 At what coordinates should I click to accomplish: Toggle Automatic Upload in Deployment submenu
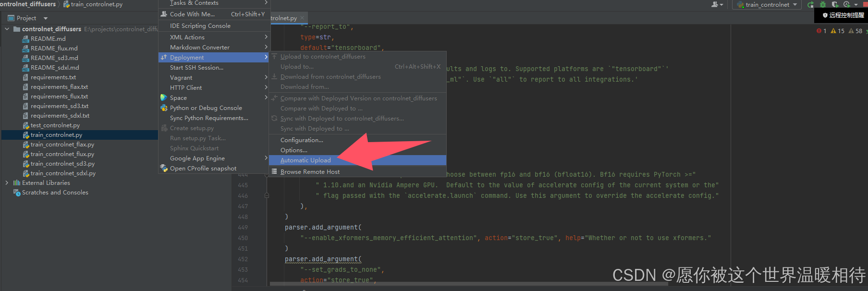coord(306,160)
